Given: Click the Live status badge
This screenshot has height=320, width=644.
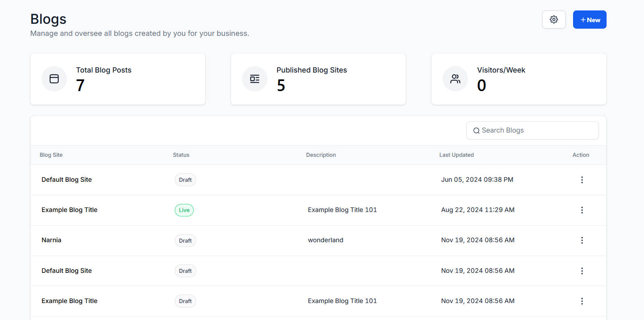Looking at the screenshot, I should [184, 210].
